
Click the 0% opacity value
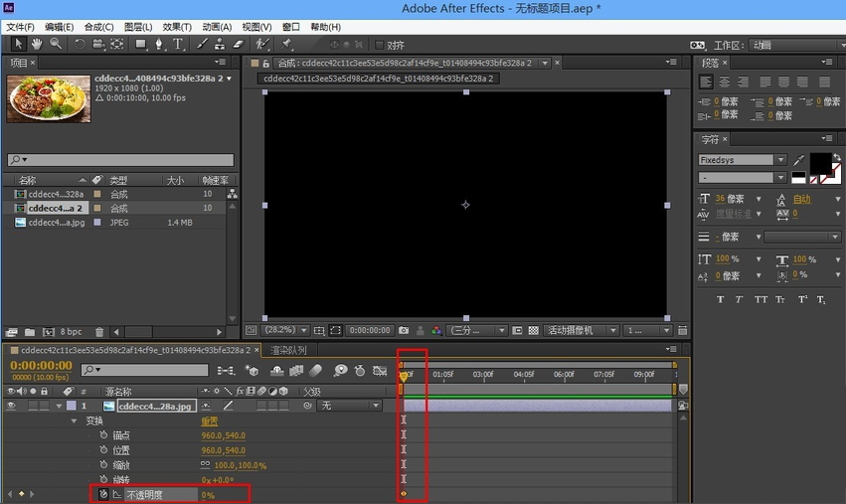point(208,494)
